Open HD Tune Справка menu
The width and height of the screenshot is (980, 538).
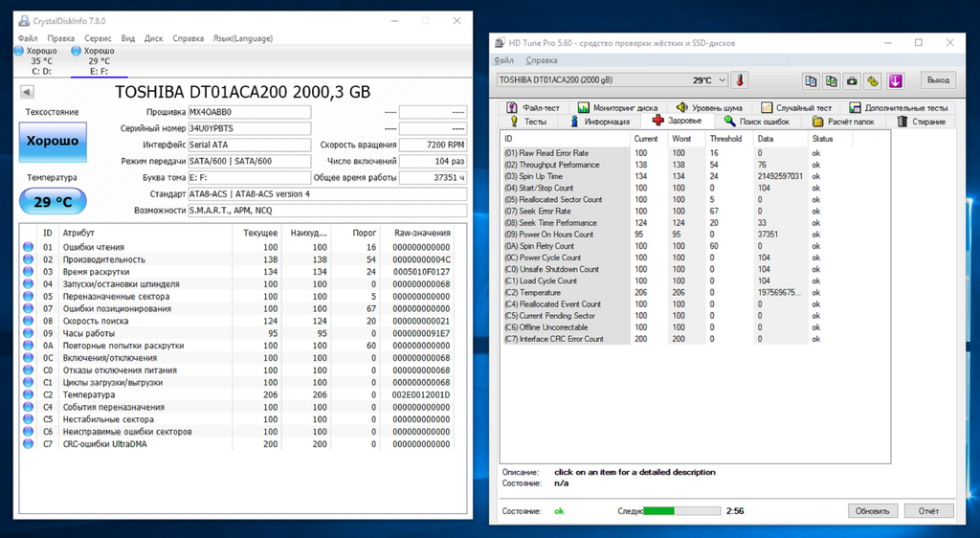click(542, 60)
